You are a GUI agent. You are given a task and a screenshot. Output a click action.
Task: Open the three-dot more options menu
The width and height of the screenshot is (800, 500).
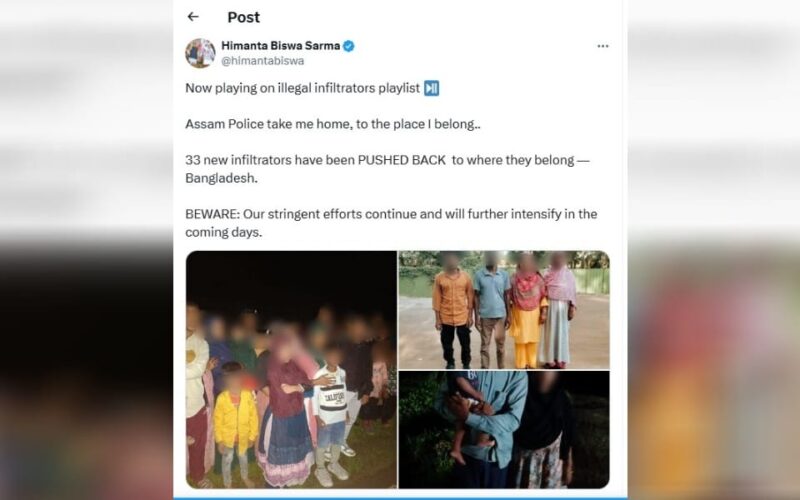pos(602,46)
